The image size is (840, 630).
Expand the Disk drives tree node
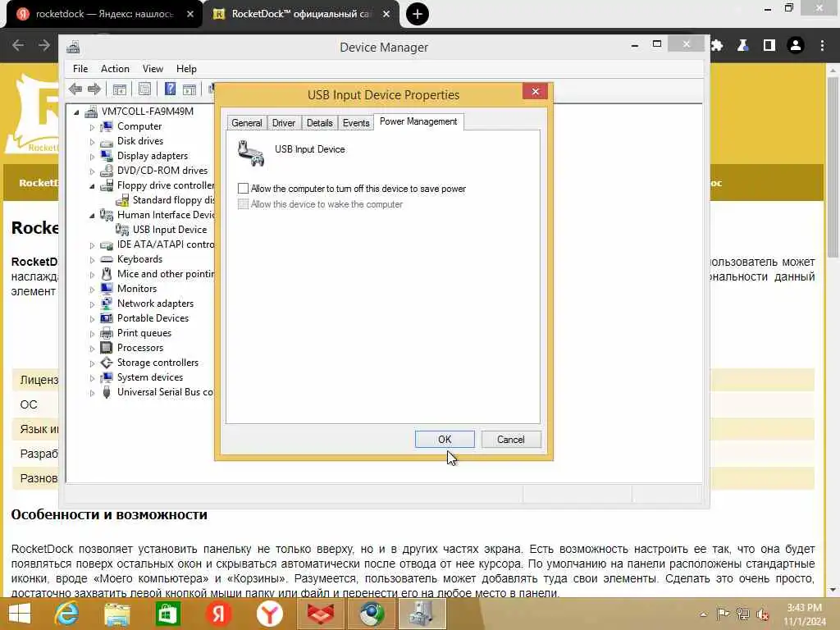click(x=92, y=142)
